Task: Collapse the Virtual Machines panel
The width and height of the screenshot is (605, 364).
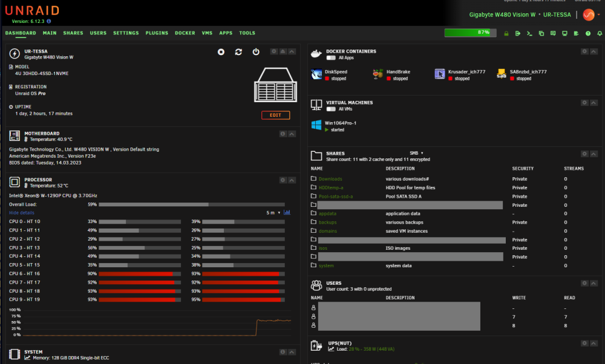Action: pos(594,103)
